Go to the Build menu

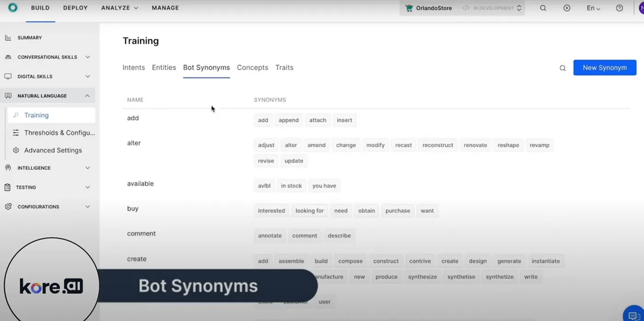pyautogui.click(x=40, y=8)
